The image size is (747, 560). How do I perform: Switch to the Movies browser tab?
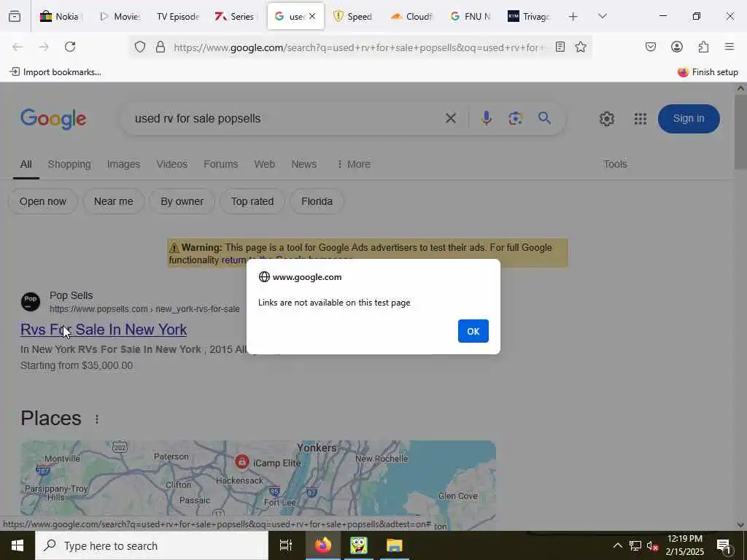click(120, 17)
